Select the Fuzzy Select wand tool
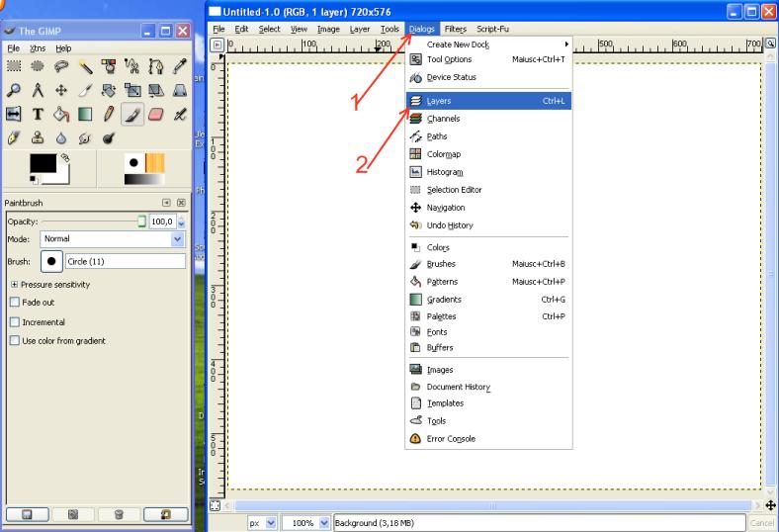Image resolution: width=779 pixels, height=532 pixels. pos(85,66)
